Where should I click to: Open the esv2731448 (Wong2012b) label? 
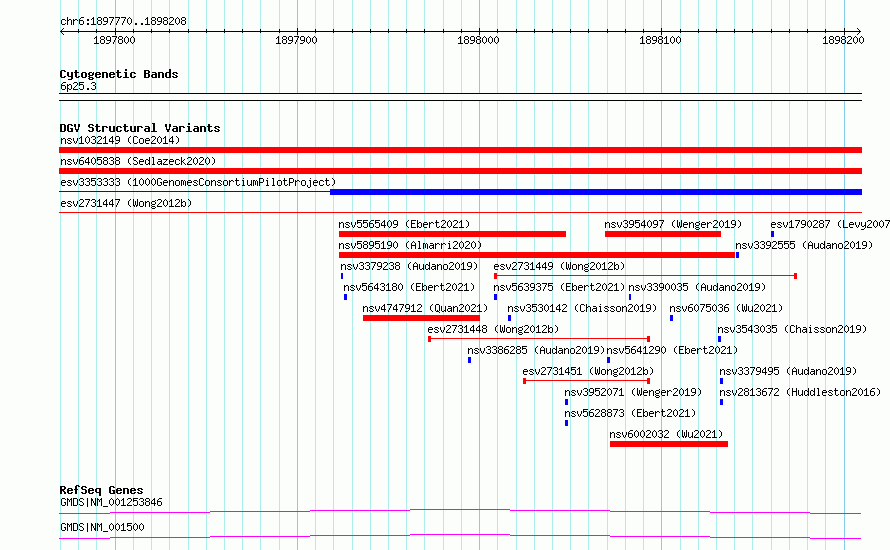point(493,329)
